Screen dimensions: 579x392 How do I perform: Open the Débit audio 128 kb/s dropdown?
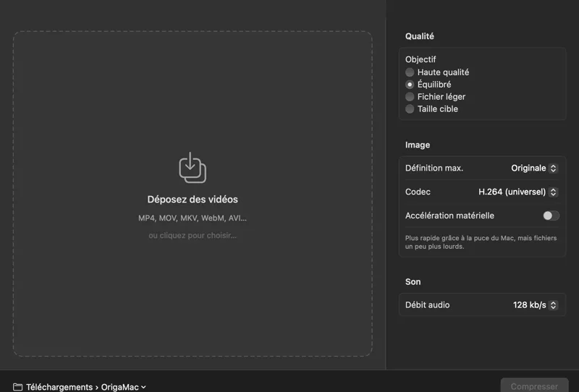pyautogui.click(x=535, y=305)
